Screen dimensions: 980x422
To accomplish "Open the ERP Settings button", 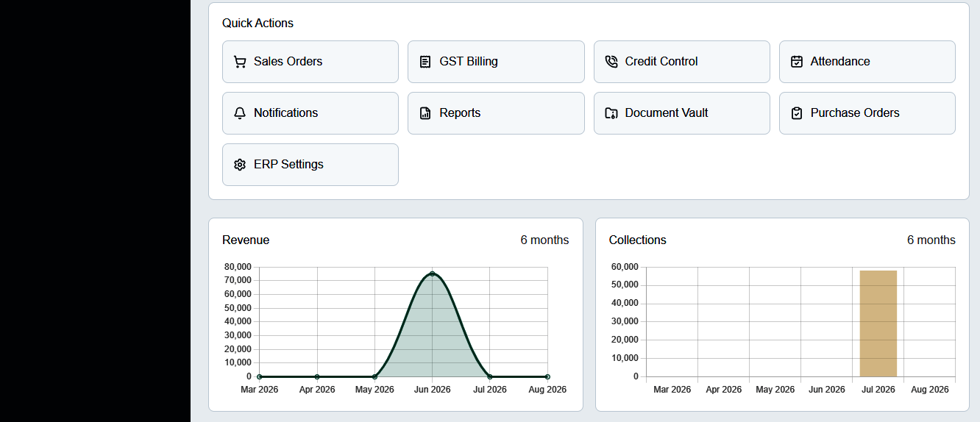I will click(x=310, y=165).
